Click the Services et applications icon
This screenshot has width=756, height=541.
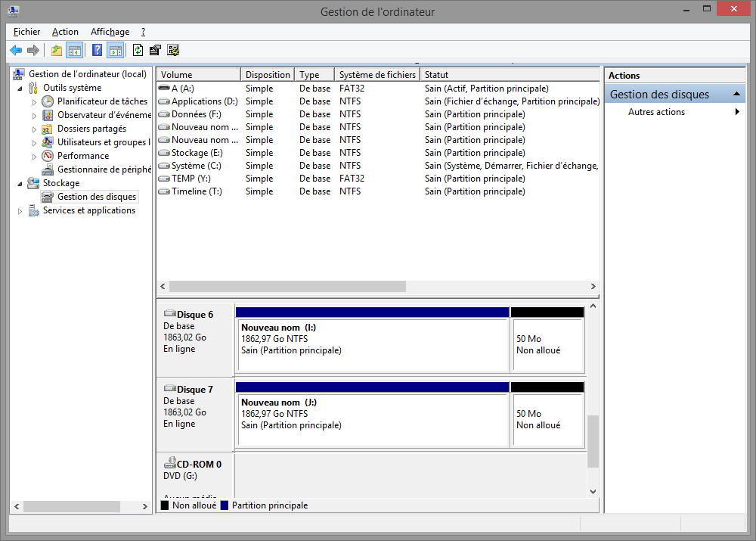33,210
